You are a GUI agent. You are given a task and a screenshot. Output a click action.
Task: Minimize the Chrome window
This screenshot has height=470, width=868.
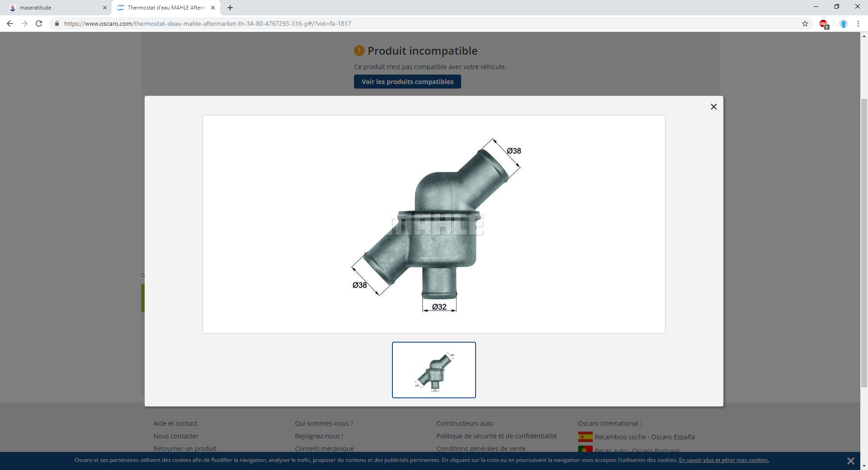(816, 7)
